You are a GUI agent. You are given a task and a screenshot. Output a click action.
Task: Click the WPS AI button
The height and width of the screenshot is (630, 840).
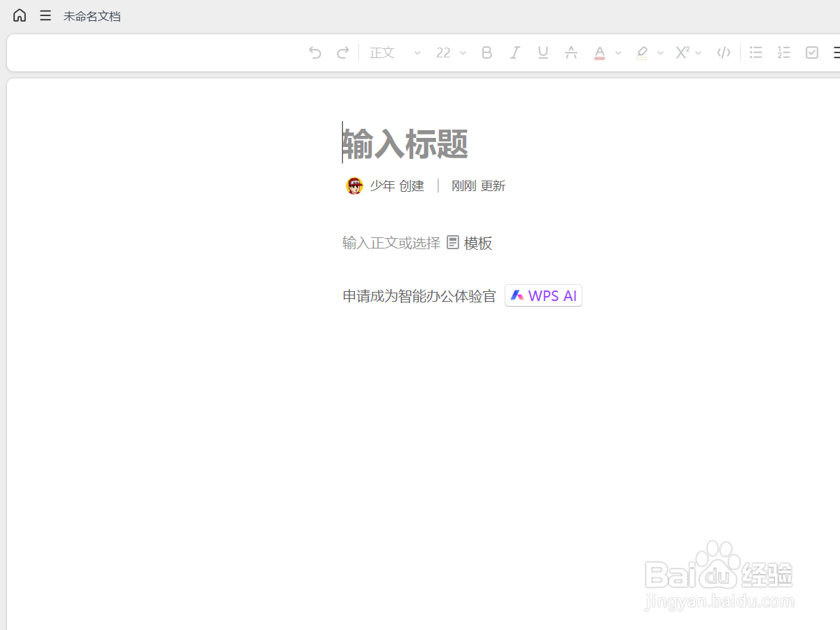click(543, 295)
